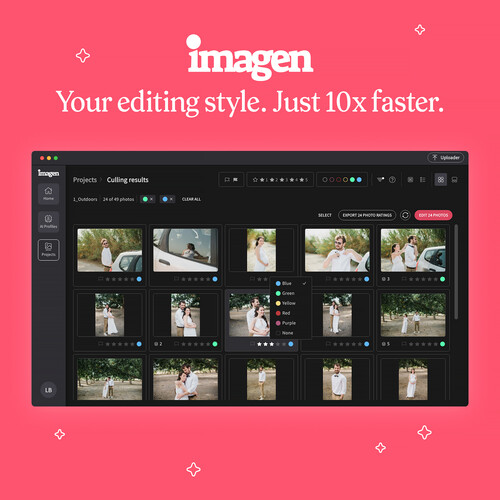500x500 pixels.
Task: Open green color label on couple-by-car photo
Action: click(442, 279)
